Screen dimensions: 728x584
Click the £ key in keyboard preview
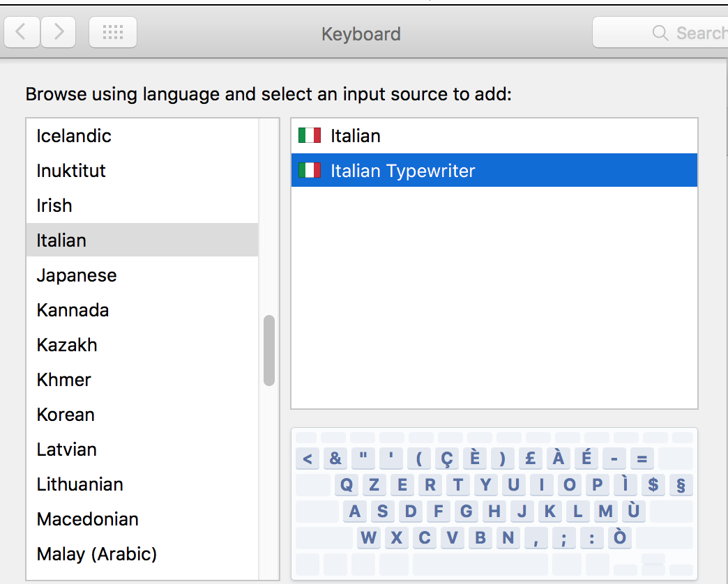530,459
